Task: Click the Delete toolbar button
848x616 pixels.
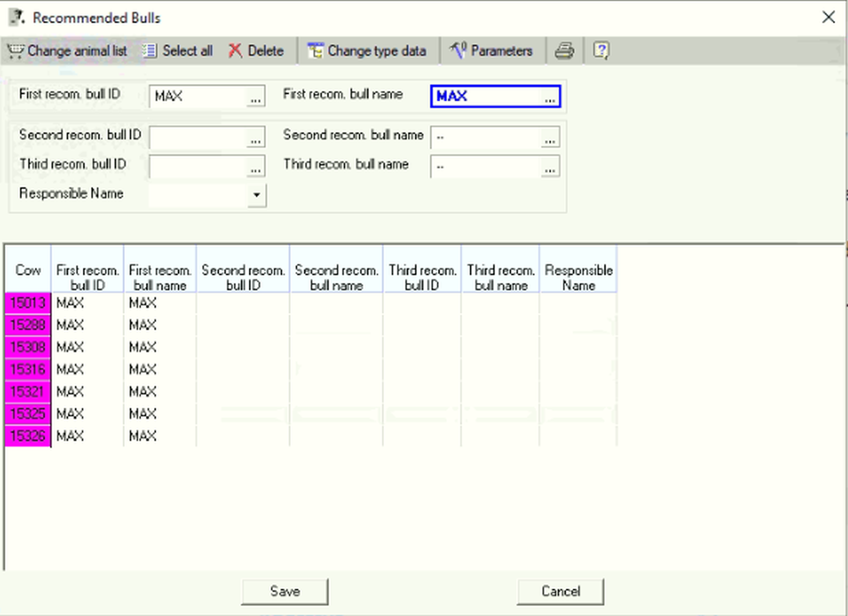Action: click(256, 51)
